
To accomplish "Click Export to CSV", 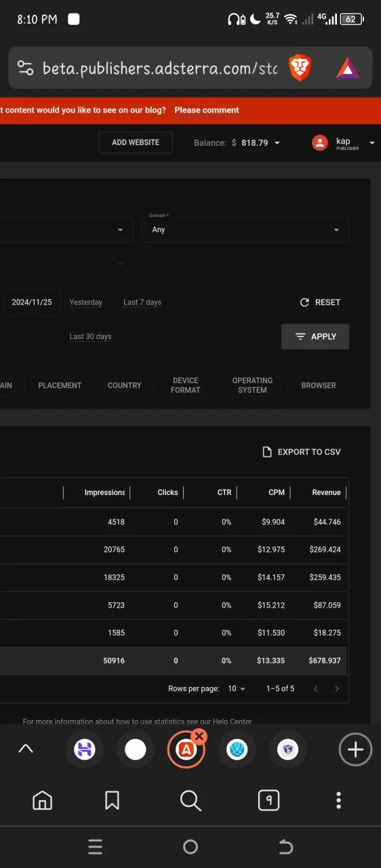I will coord(302,452).
